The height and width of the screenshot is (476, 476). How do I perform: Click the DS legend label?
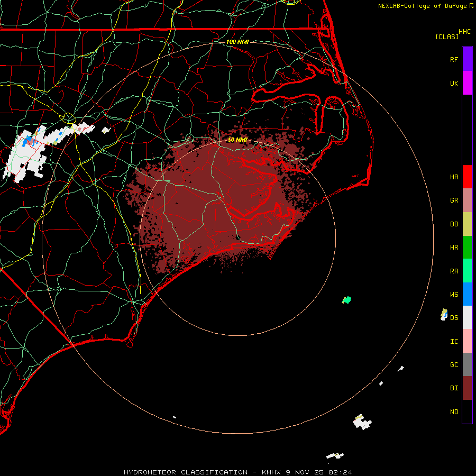point(454,317)
